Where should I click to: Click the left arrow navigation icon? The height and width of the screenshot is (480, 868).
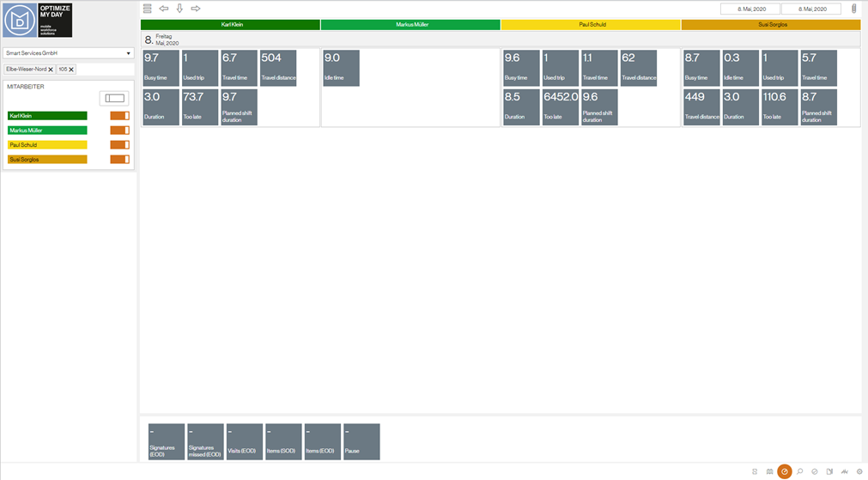pyautogui.click(x=164, y=9)
